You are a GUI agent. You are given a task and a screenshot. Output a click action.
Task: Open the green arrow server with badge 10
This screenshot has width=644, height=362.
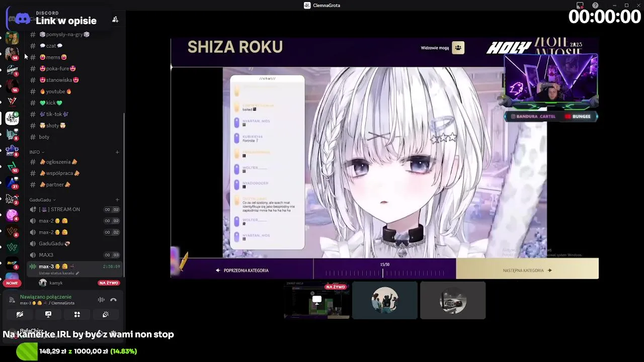click(x=12, y=166)
